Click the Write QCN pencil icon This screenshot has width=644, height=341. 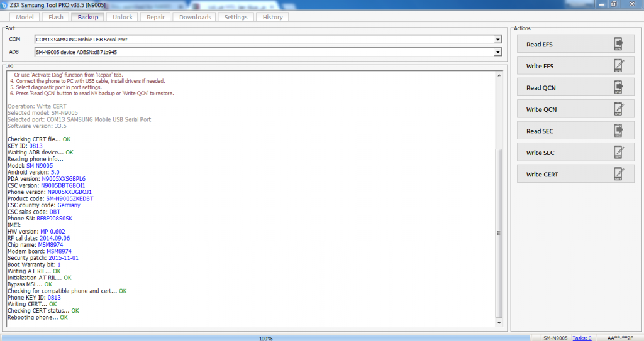click(618, 109)
